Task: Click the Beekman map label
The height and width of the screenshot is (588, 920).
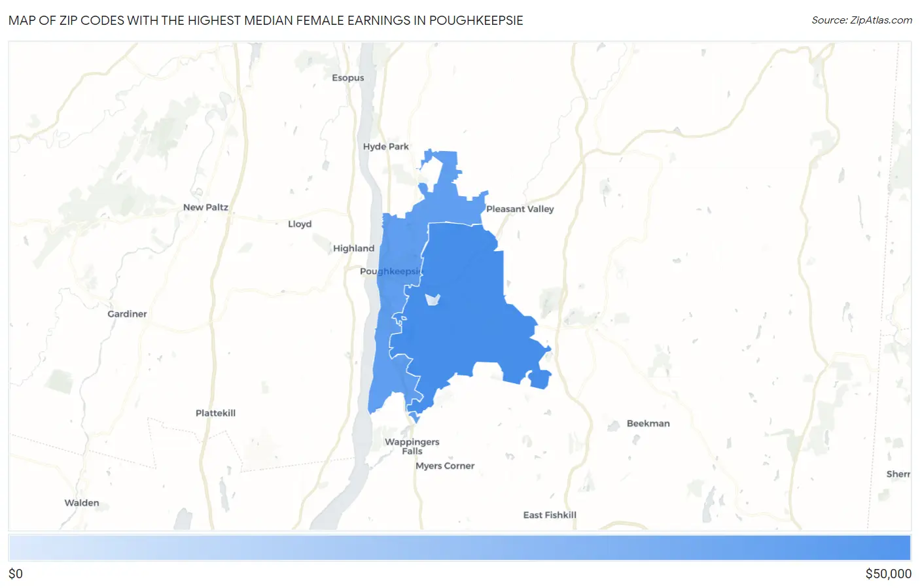Action: (x=648, y=423)
